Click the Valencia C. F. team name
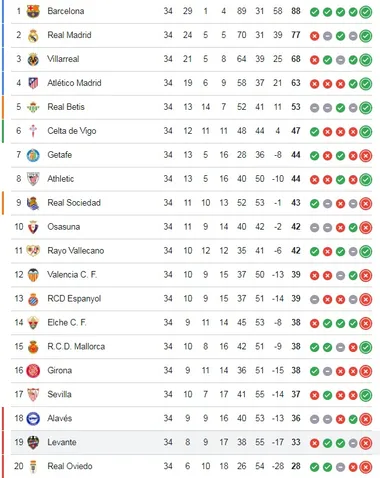 coord(72,275)
